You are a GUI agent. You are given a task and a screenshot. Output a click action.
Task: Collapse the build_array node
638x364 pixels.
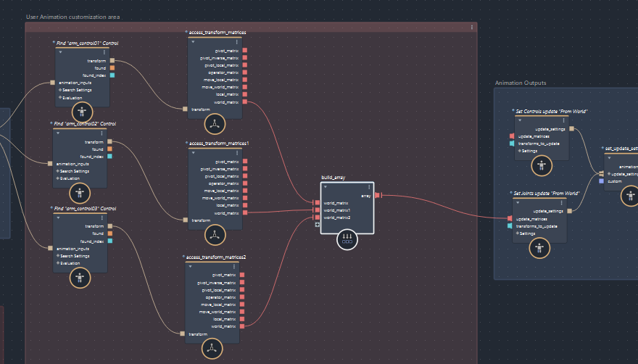[x=326, y=187]
